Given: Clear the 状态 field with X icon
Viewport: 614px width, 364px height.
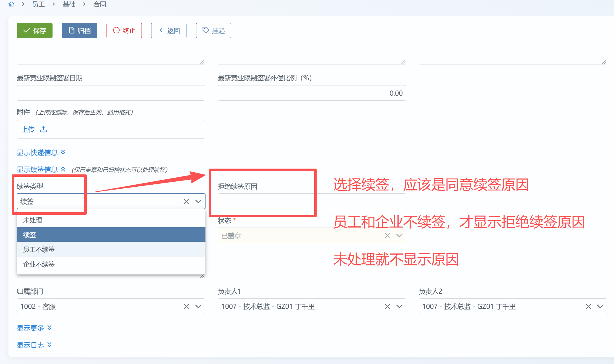Looking at the screenshot, I should click(387, 235).
